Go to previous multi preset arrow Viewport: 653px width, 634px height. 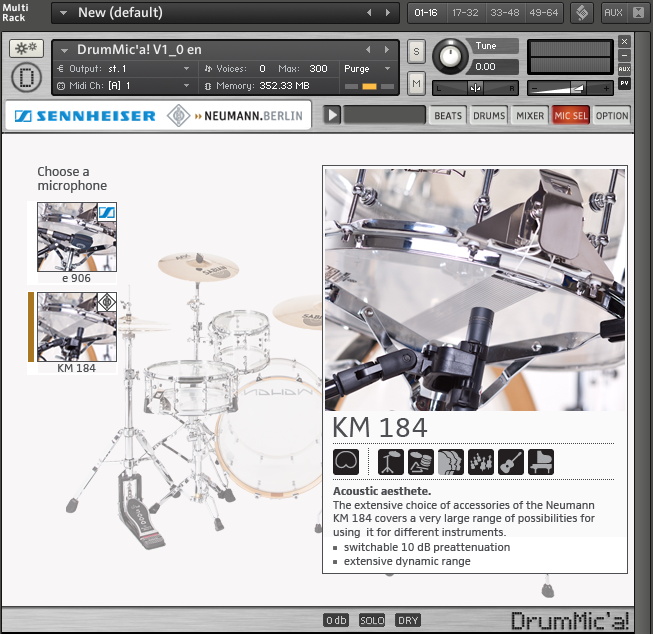point(369,13)
